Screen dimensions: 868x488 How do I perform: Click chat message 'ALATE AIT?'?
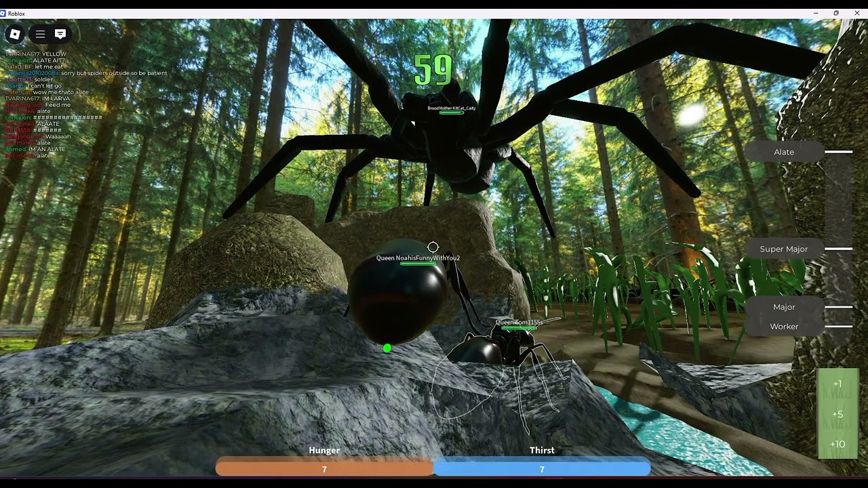pos(50,60)
